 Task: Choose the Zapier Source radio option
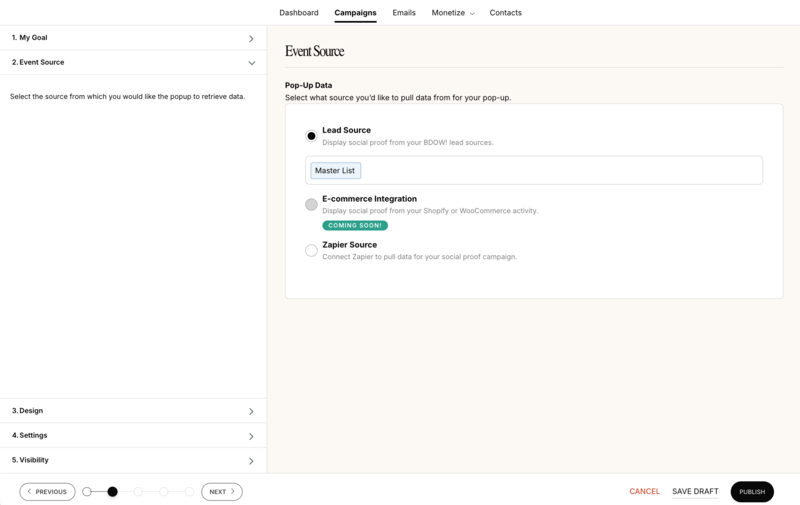coord(311,250)
